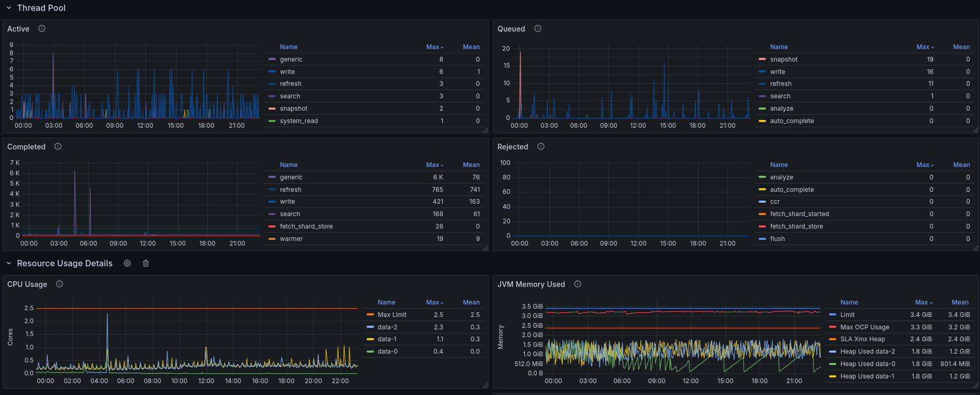Open the Rejected panel title menu
This screenshot has width=980, height=395.
[512, 147]
